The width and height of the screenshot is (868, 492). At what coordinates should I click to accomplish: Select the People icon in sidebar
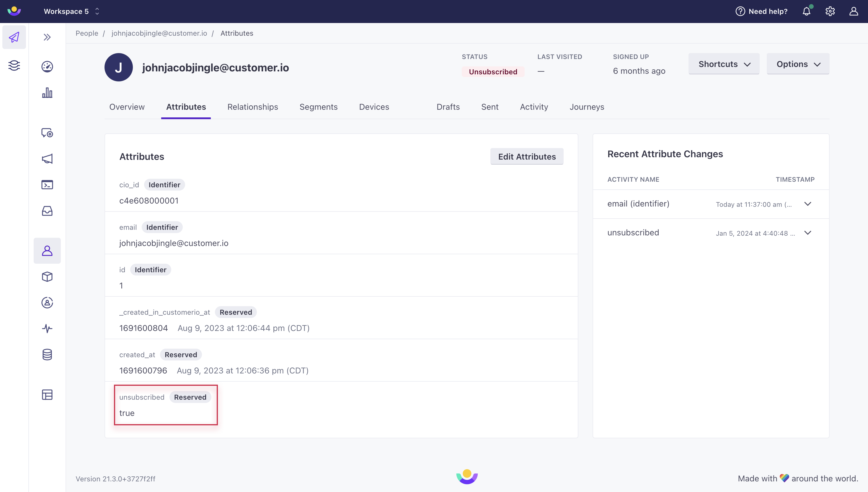coord(47,251)
